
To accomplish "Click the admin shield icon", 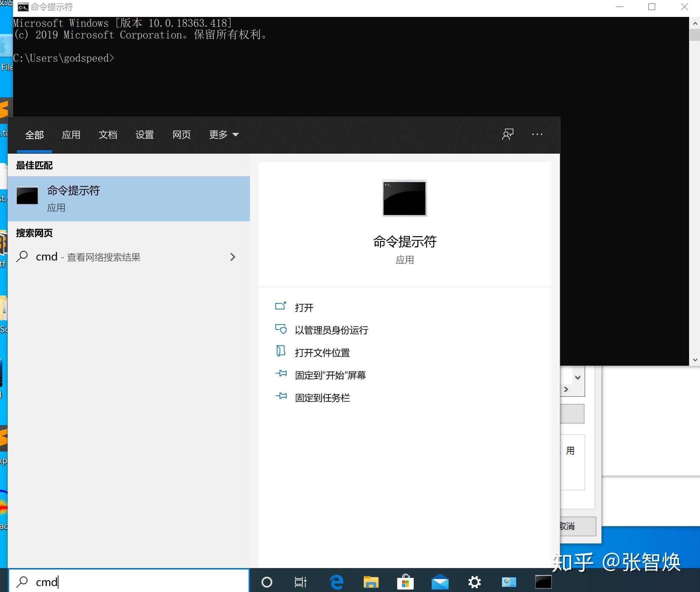I will coord(281,329).
